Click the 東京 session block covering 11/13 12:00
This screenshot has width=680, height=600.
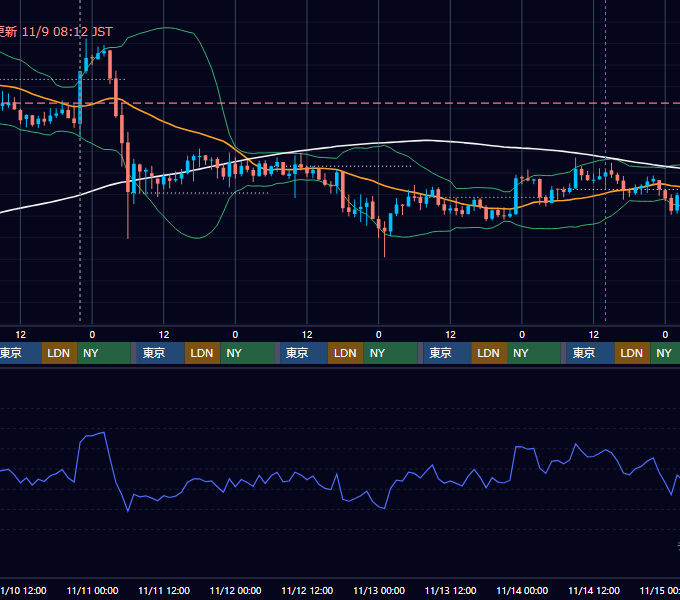coord(447,353)
